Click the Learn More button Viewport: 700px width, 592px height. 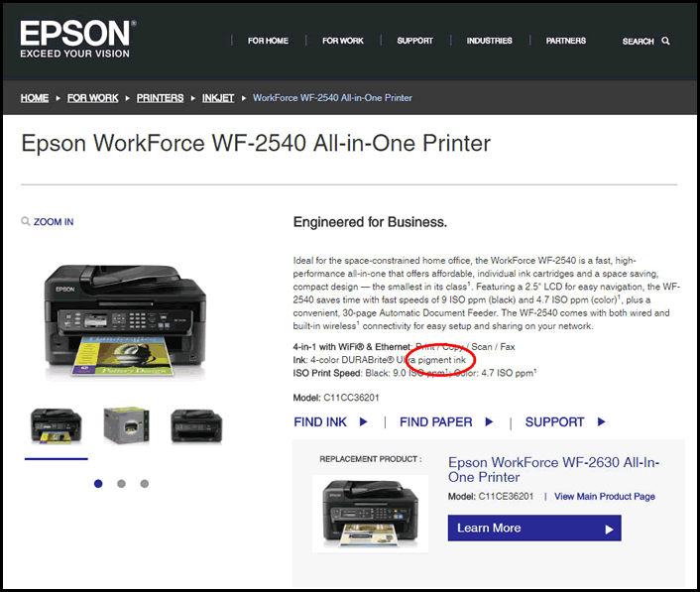pos(534,529)
